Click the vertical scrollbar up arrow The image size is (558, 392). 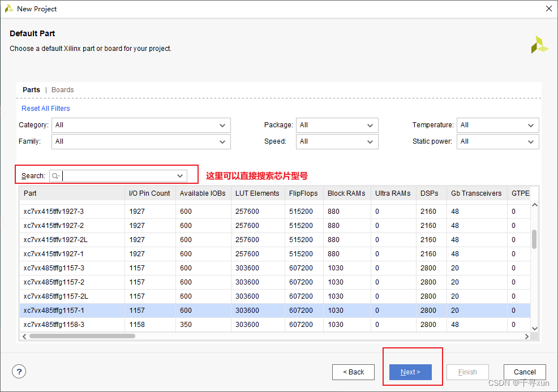click(534, 205)
